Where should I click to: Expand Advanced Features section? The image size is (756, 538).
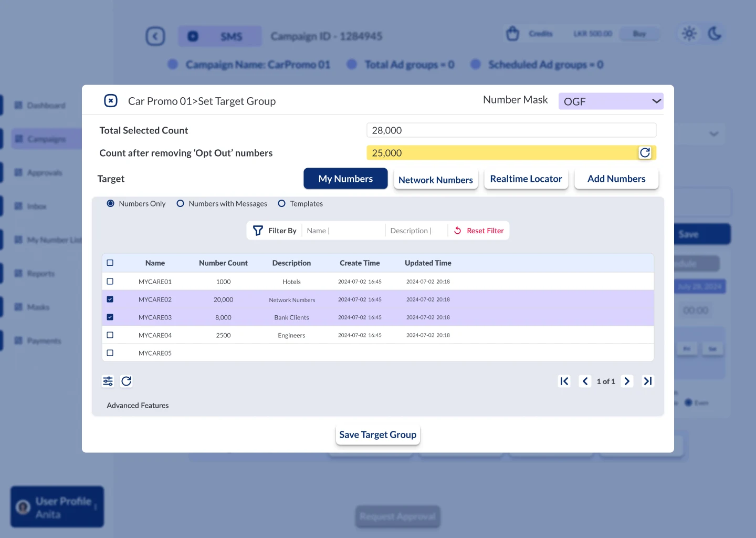click(x=138, y=406)
